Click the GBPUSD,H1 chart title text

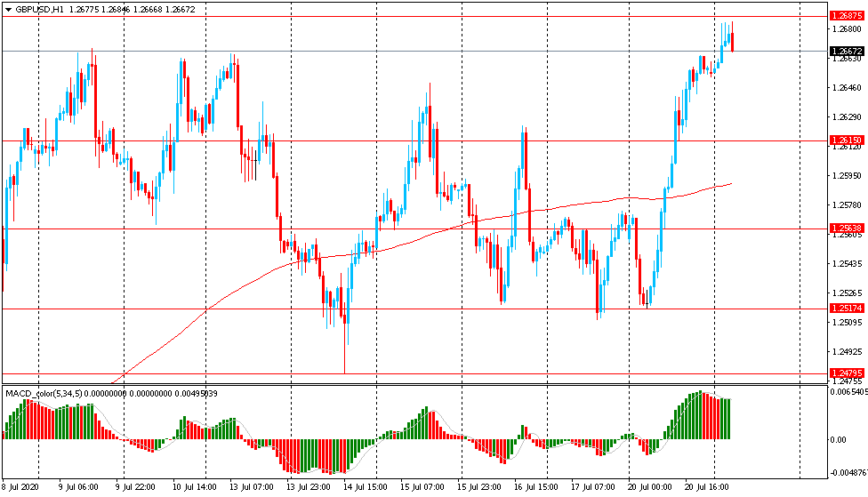pyautogui.click(x=39, y=10)
